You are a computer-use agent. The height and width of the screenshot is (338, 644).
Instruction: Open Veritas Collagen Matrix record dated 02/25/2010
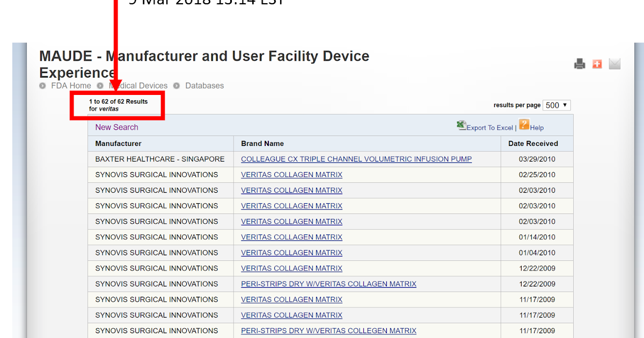tap(291, 174)
